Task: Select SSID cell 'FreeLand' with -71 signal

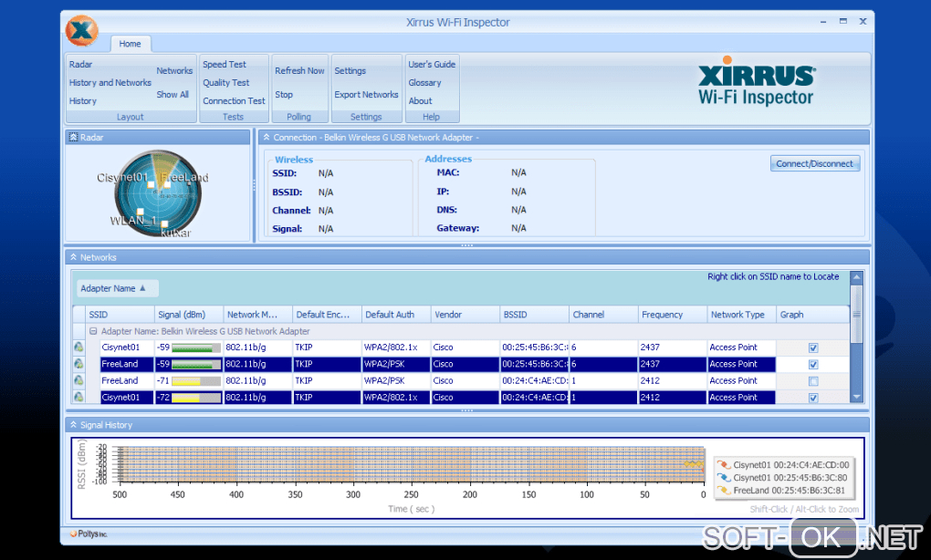Action: click(127, 381)
